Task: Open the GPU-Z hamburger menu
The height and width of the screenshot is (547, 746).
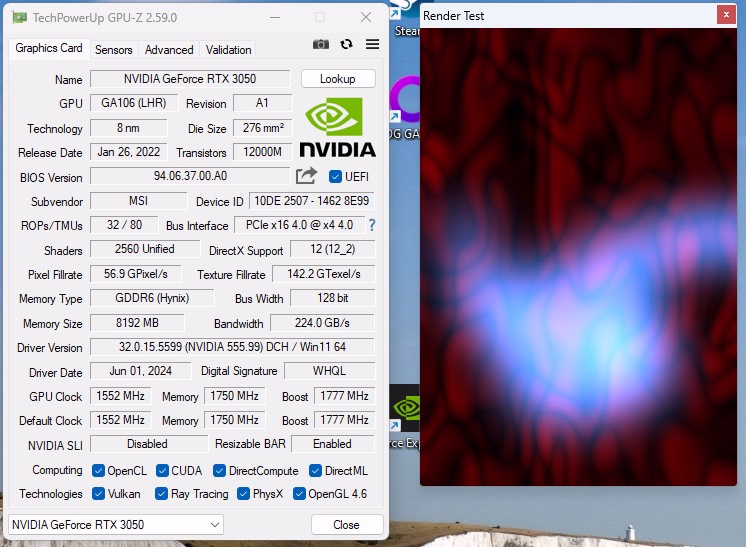Action: click(x=372, y=44)
